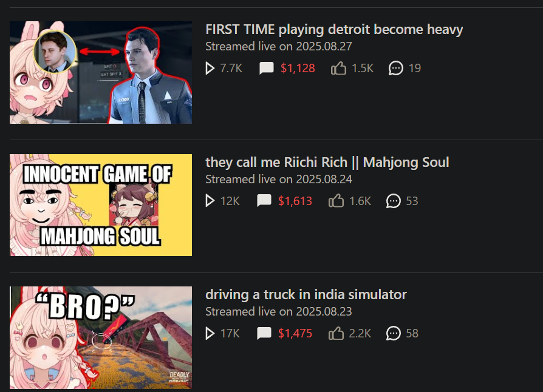
Task: Click the thumbs-up icon beside 2.2K likes
Action: (336, 333)
